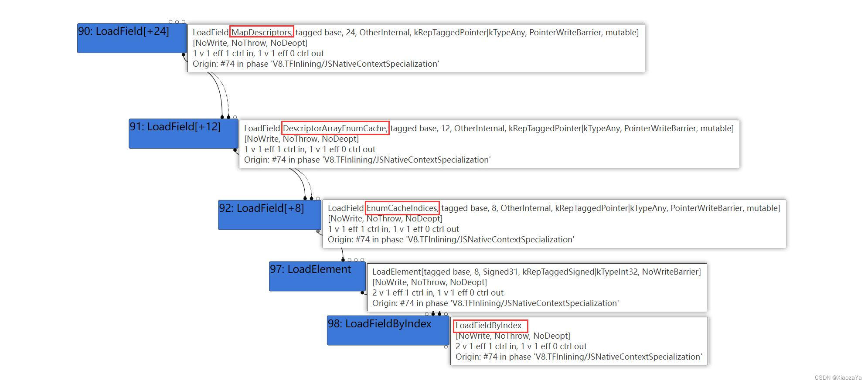Click '1 v 1 eff' line in node 92 tooltip
The image size is (868, 384).
(393, 229)
